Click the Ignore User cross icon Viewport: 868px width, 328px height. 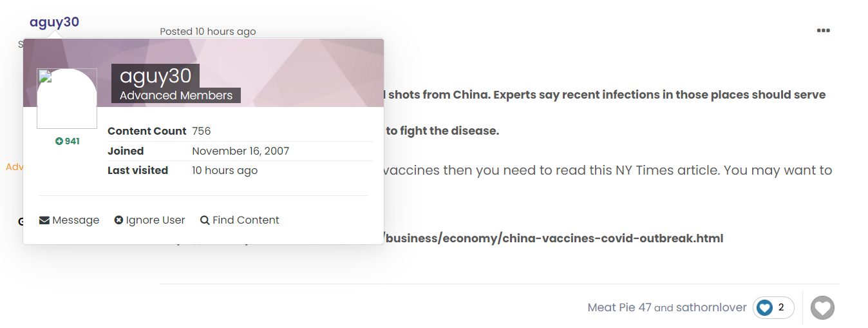[118, 220]
